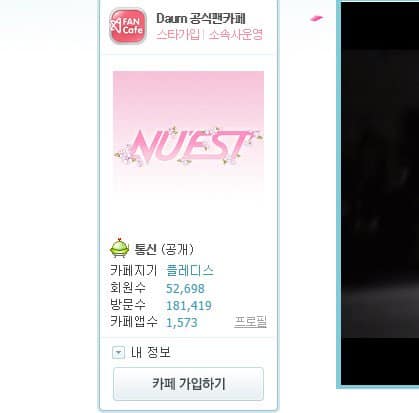Screen dimensions: 419x413
Task: Click the 내 정보 section label
Action: 151,352
